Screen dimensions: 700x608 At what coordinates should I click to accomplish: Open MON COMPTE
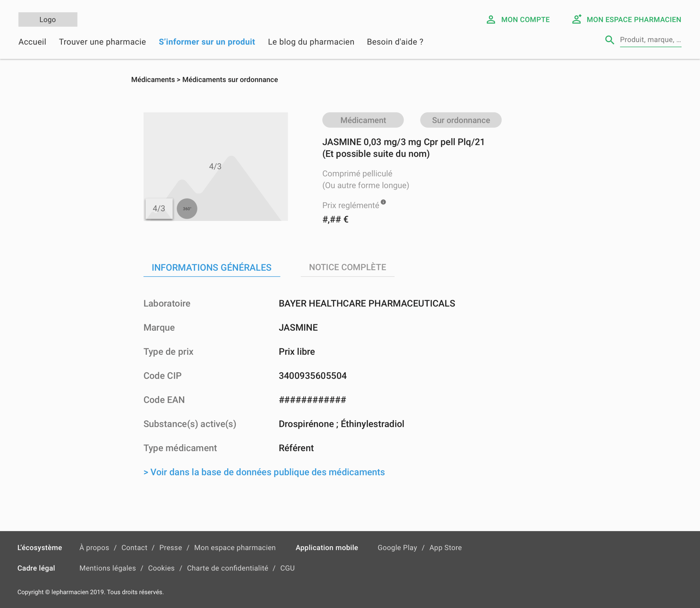point(525,20)
